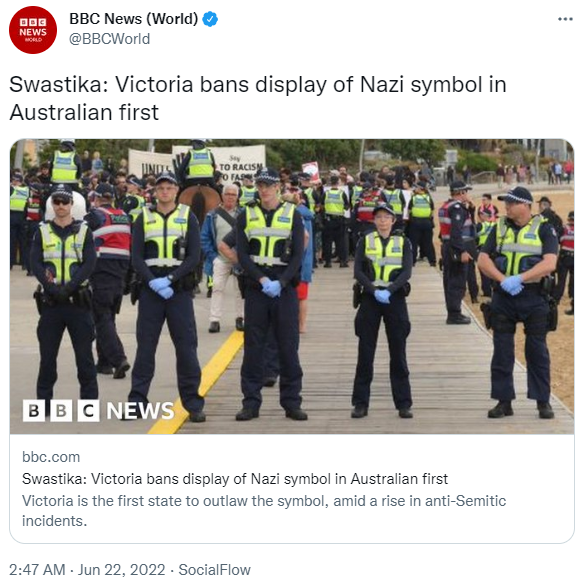Click the female officer in the photo
Viewport: 583px width, 585px height.
382,310
